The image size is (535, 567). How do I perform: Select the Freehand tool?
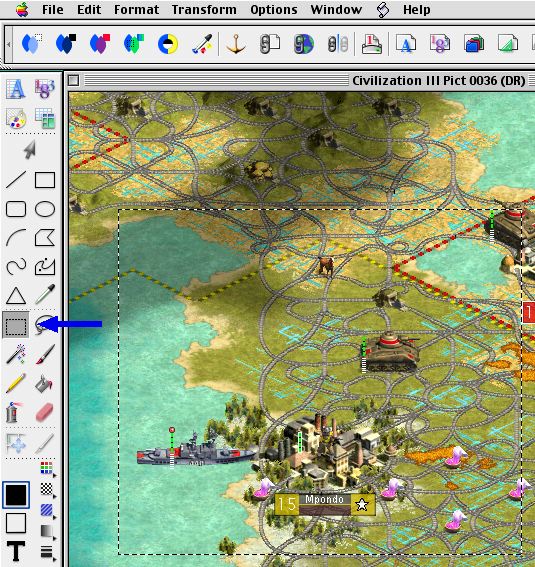pos(16,267)
